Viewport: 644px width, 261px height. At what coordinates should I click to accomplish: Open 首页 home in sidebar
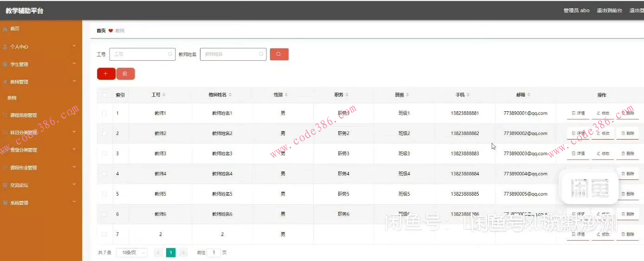(x=41, y=29)
